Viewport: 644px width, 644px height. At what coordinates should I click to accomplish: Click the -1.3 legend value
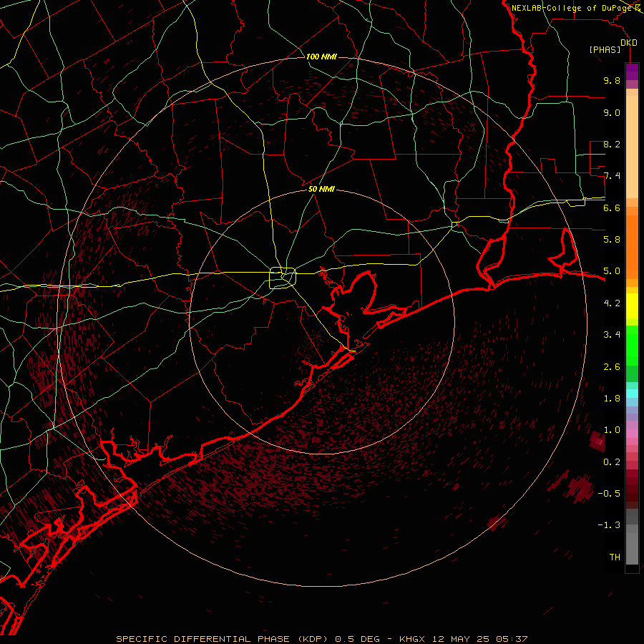[x=609, y=525]
